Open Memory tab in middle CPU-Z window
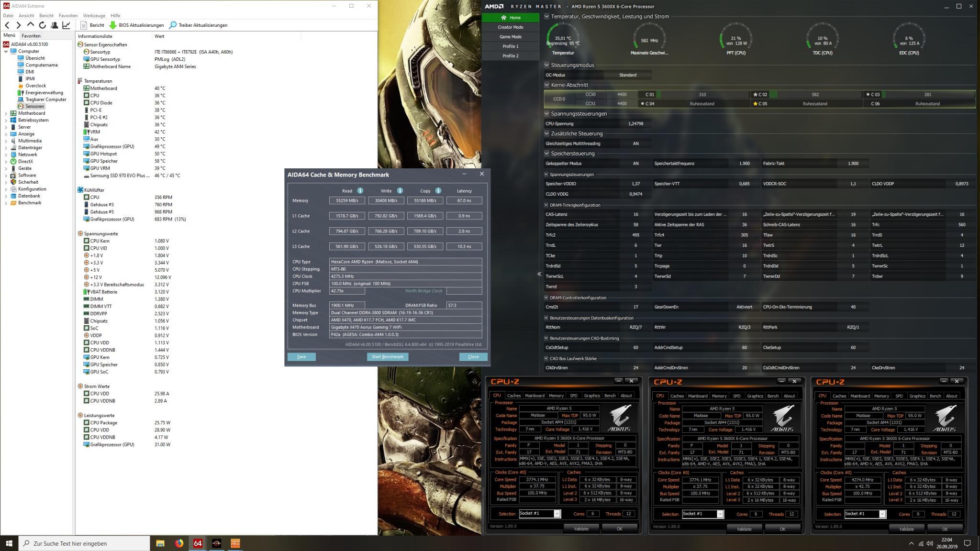980x551 pixels. pos(719,396)
